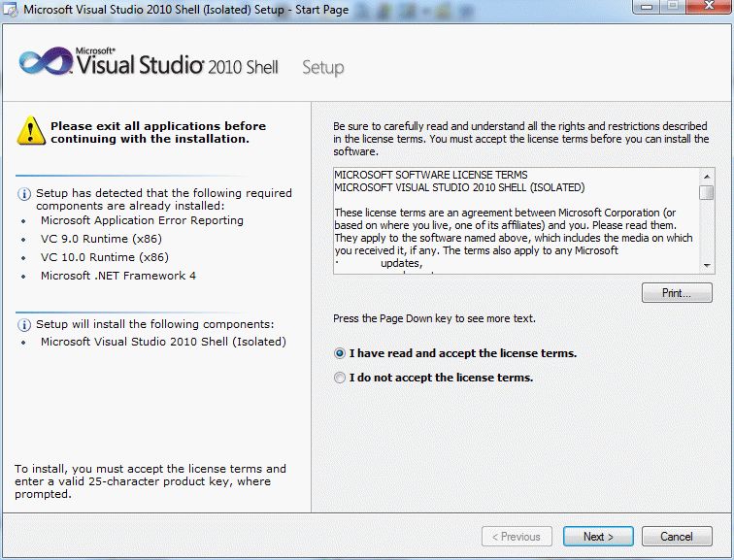Click the Cancel button
734x560 pixels.
677,536
